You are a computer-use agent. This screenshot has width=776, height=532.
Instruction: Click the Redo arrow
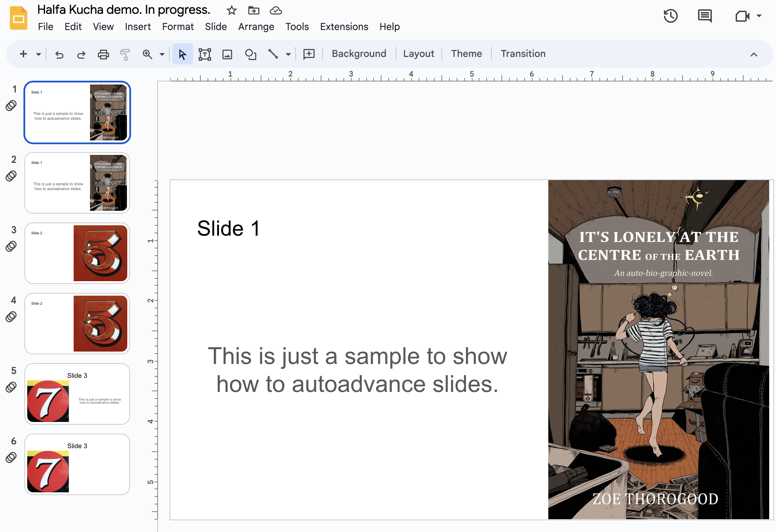click(81, 54)
